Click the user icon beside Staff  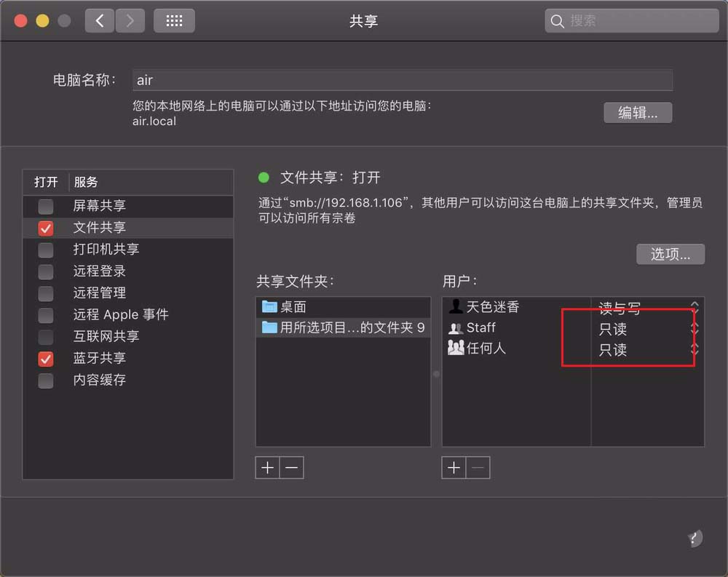456,328
